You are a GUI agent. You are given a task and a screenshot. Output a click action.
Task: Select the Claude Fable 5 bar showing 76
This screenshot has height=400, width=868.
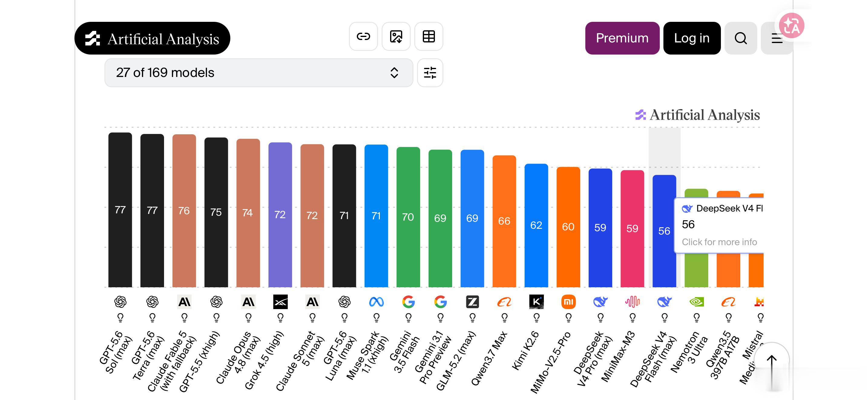pos(184,211)
